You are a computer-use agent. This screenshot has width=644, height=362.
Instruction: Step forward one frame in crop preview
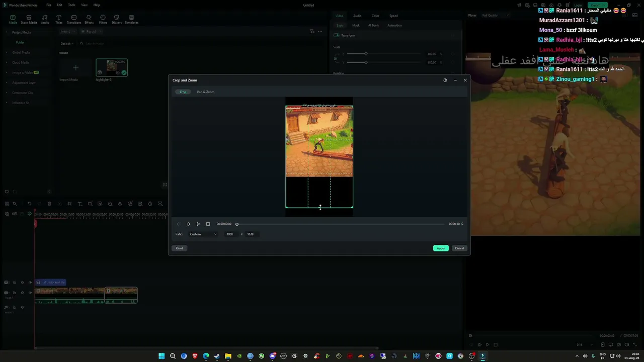tap(188, 224)
